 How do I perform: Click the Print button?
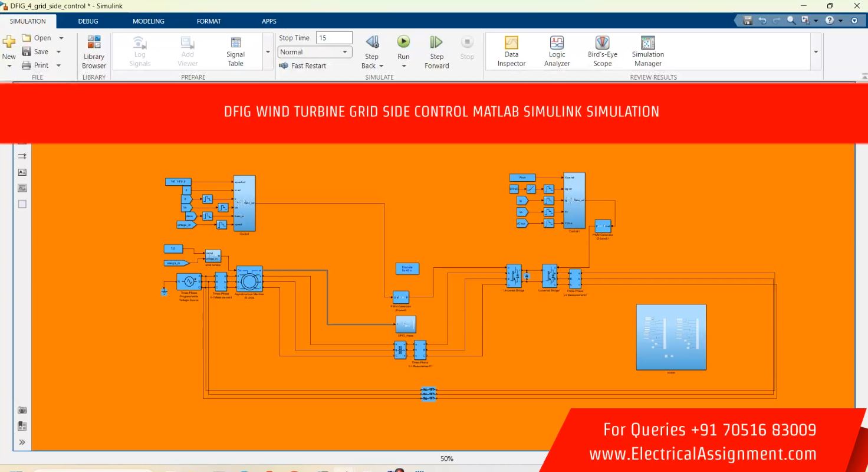pos(35,65)
